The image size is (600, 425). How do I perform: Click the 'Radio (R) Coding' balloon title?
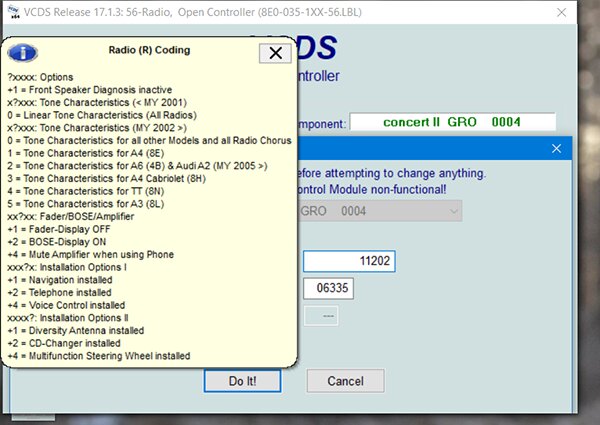(x=149, y=50)
